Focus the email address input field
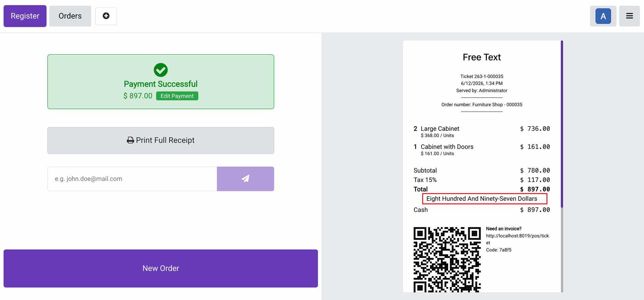The width and height of the screenshot is (644, 300). tap(132, 179)
